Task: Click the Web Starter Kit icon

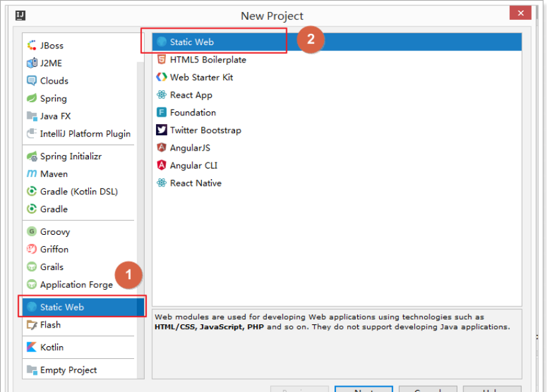Action: [161, 77]
